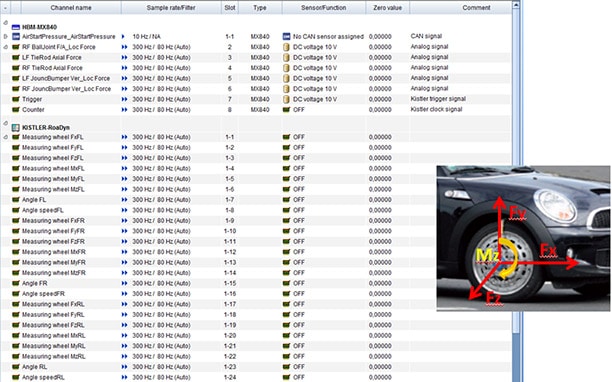Click channel icon of Angle FR
The image size is (612, 382).
pyautogui.click(x=16, y=283)
